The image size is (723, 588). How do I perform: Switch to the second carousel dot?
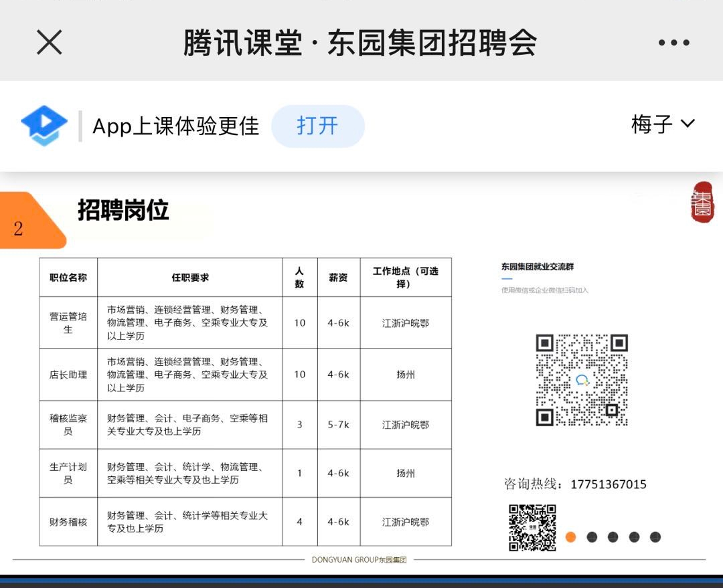click(592, 536)
